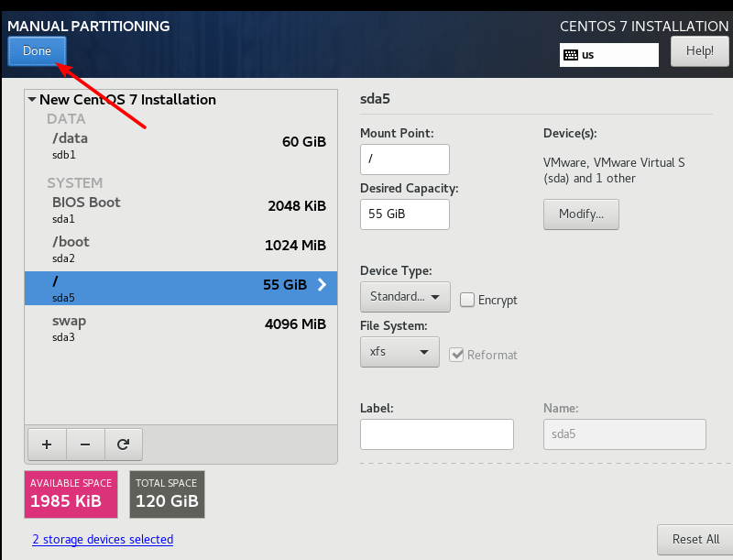The width and height of the screenshot is (733, 560).
Task: Click the keyboard layout icon
Action: click(570, 55)
